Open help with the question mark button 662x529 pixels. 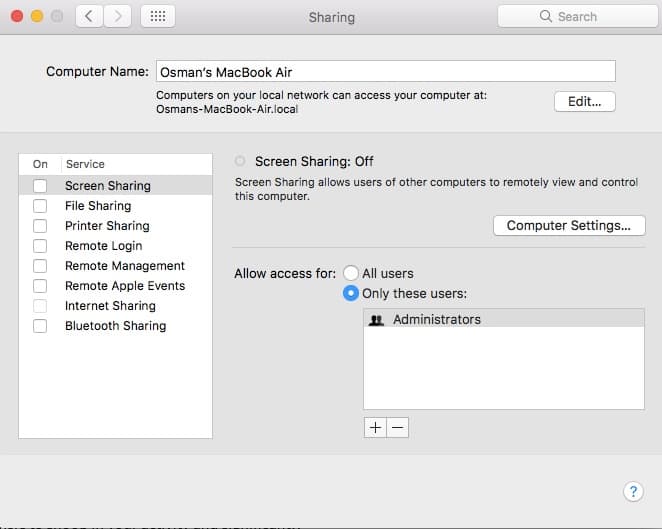coord(633,491)
